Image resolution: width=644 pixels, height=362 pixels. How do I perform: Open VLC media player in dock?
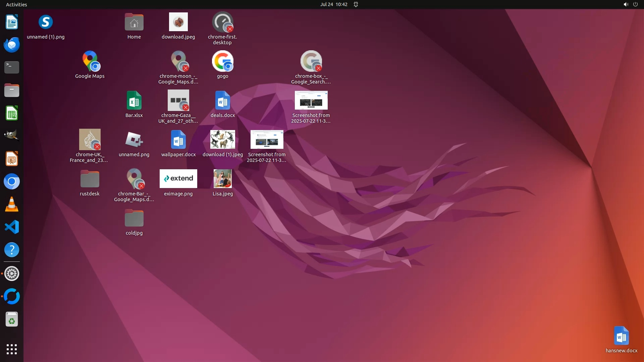point(12,204)
